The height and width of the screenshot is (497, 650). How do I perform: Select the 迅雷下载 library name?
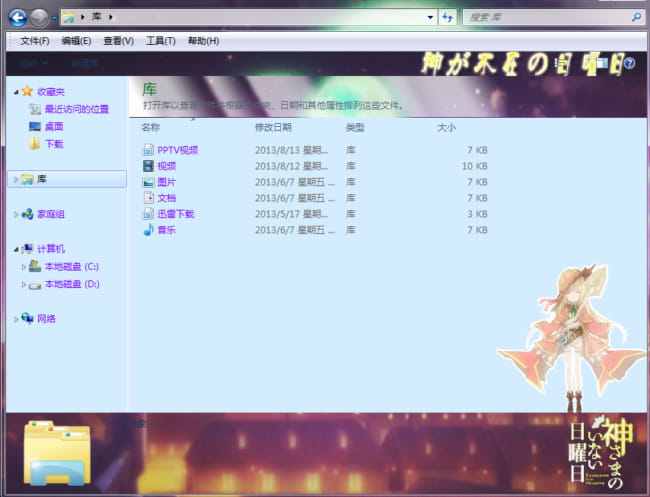click(176, 214)
